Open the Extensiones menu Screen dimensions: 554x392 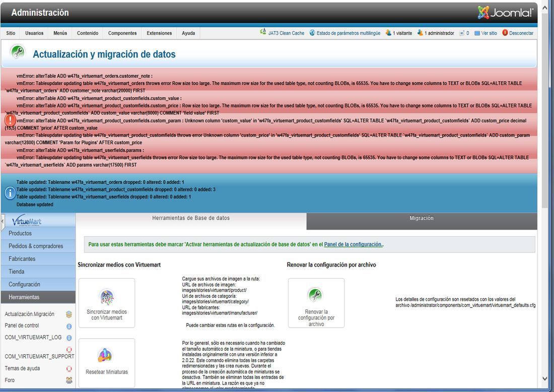[x=159, y=33]
